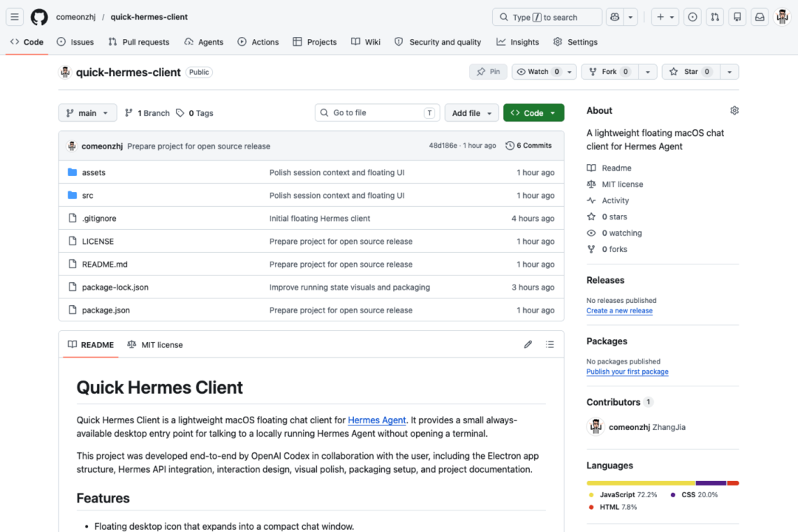Viewport: 798px width, 532px height.
Task: Open the package-lock.json file
Action: pyautogui.click(x=115, y=287)
